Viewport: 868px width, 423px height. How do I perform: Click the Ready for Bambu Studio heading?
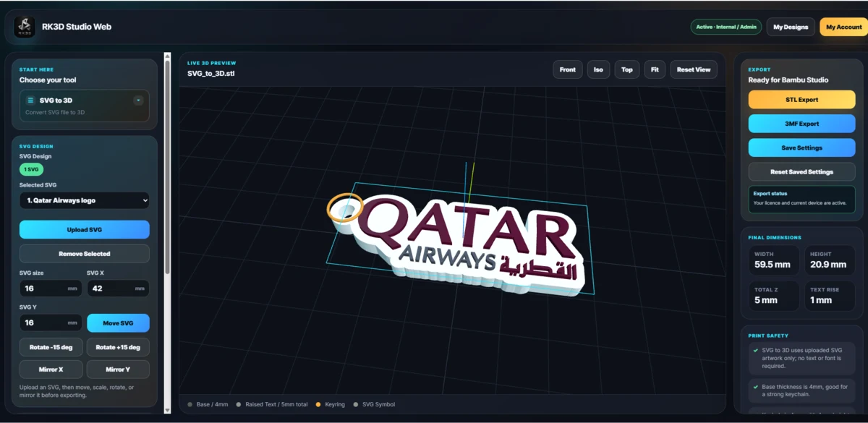coord(788,80)
